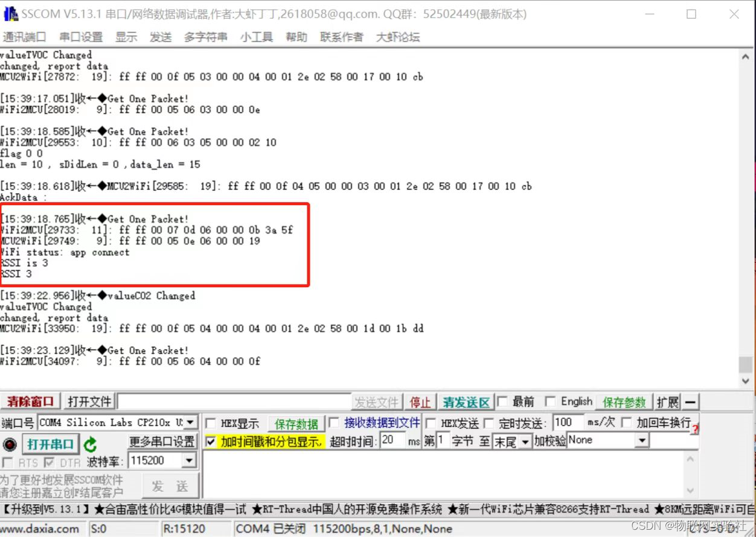Enable the HEX显示 checkbox
The image size is (756, 537).
point(211,423)
